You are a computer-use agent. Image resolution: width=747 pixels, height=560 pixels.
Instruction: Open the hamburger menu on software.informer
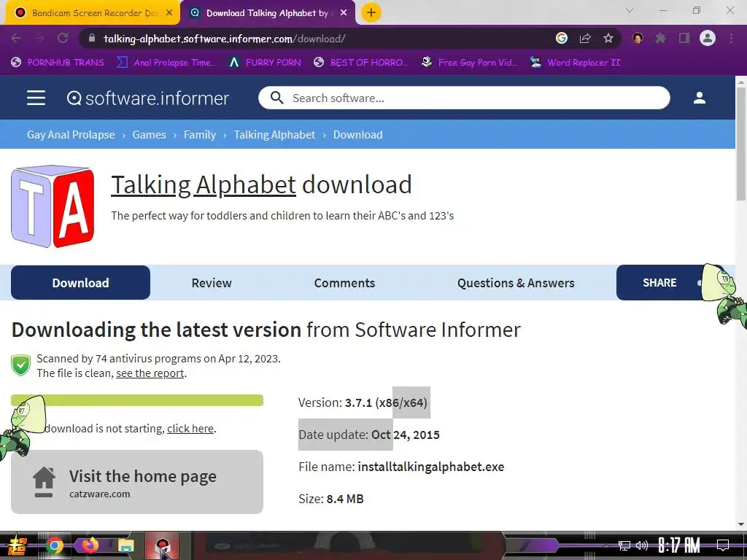(36, 98)
